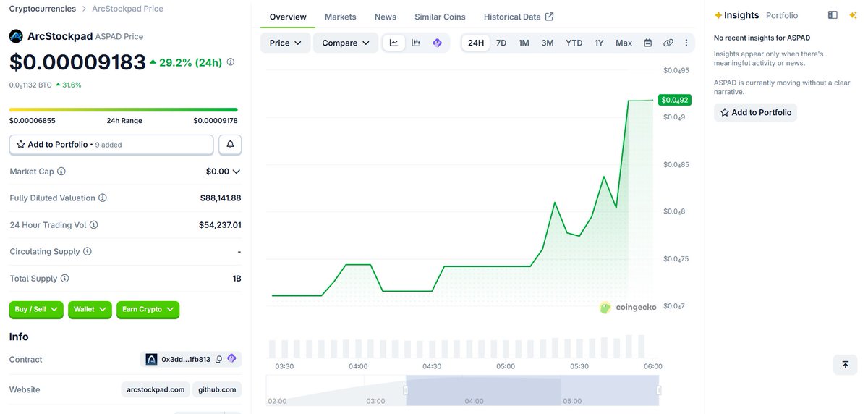
Task: Click the price alert bell icon
Action: pyautogui.click(x=230, y=145)
